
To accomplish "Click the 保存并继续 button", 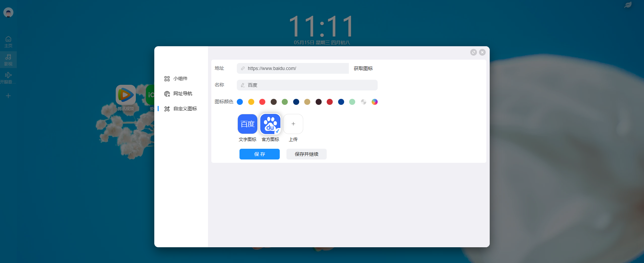I will click(307, 154).
